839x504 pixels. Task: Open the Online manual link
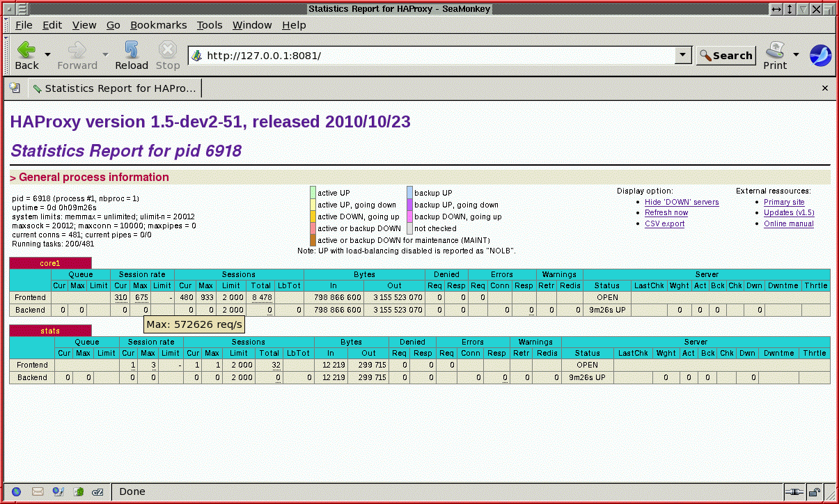tap(789, 223)
